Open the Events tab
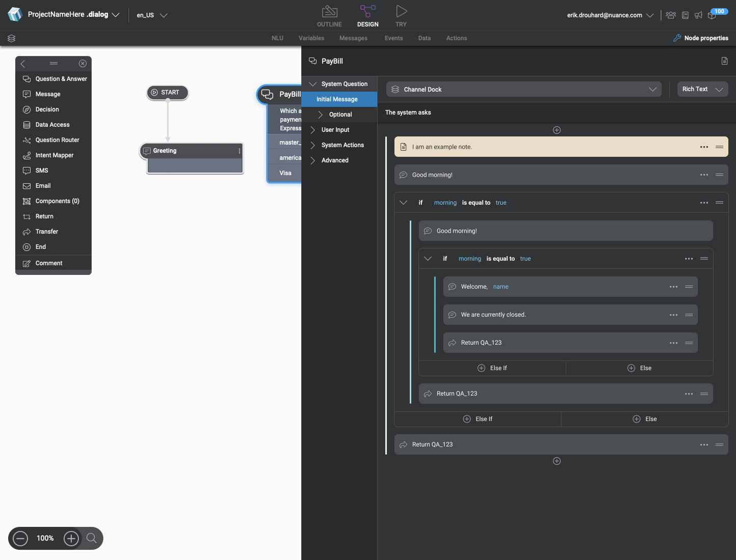The width and height of the screenshot is (736, 560). (393, 38)
